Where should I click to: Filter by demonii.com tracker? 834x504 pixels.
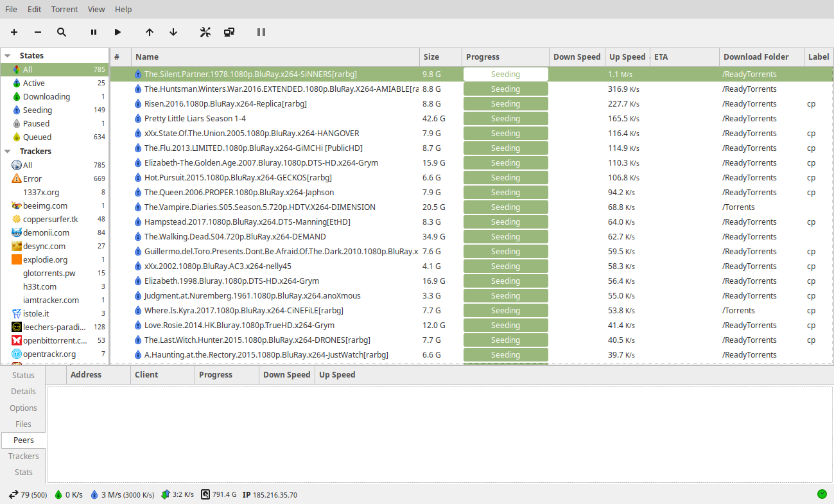[x=55, y=232]
